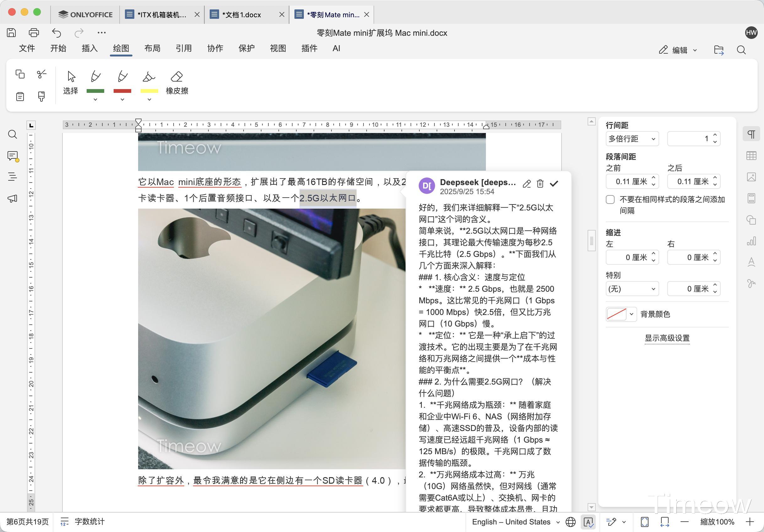Click 显示高级设置 link

click(x=667, y=338)
